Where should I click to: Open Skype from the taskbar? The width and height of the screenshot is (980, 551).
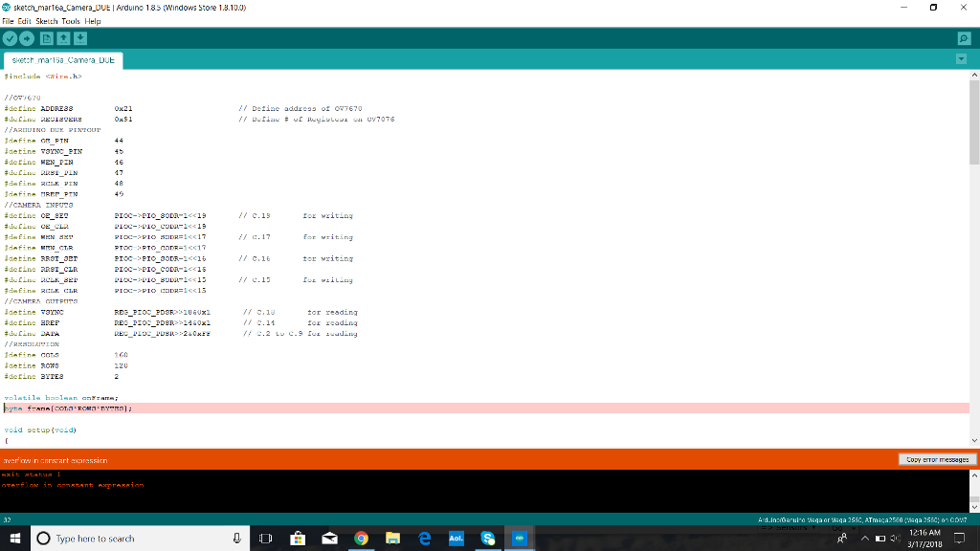tap(488, 538)
